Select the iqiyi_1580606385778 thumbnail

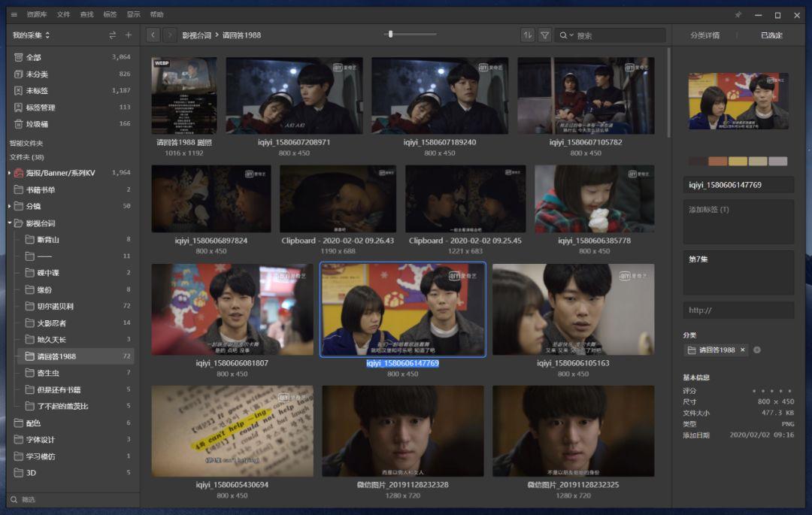595,198
